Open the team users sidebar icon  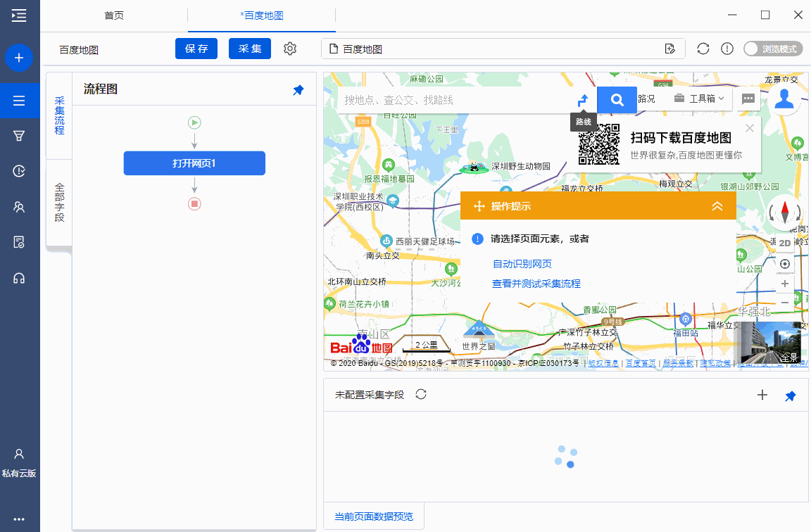point(19,207)
